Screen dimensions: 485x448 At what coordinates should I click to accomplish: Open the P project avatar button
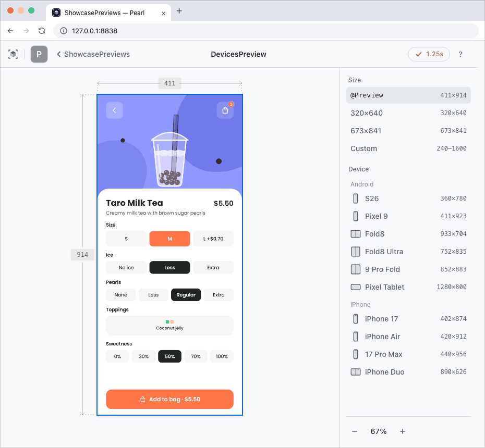[39, 54]
